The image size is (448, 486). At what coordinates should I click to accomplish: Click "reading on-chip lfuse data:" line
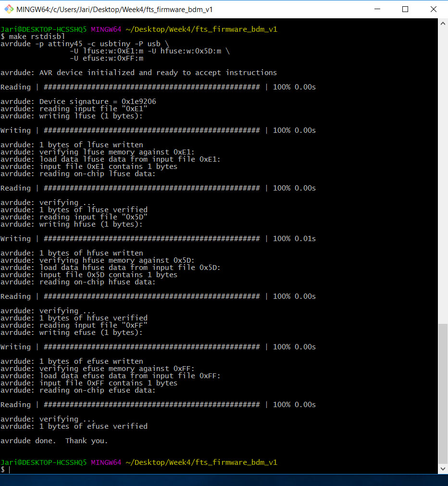point(78,174)
